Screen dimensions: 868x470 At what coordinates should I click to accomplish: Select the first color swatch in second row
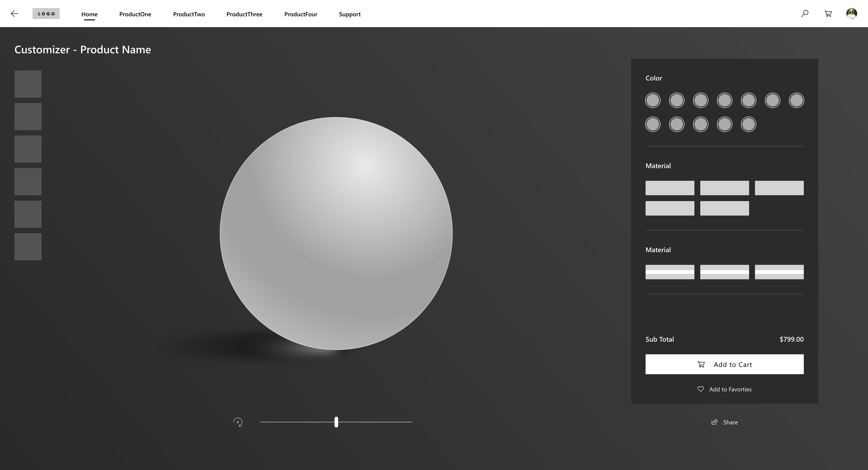pyautogui.click(x=653, y=124)
